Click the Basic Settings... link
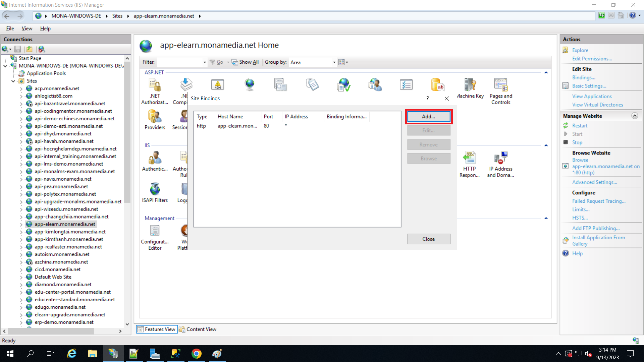Screen dimensions: 644x362 click(589, 86)
